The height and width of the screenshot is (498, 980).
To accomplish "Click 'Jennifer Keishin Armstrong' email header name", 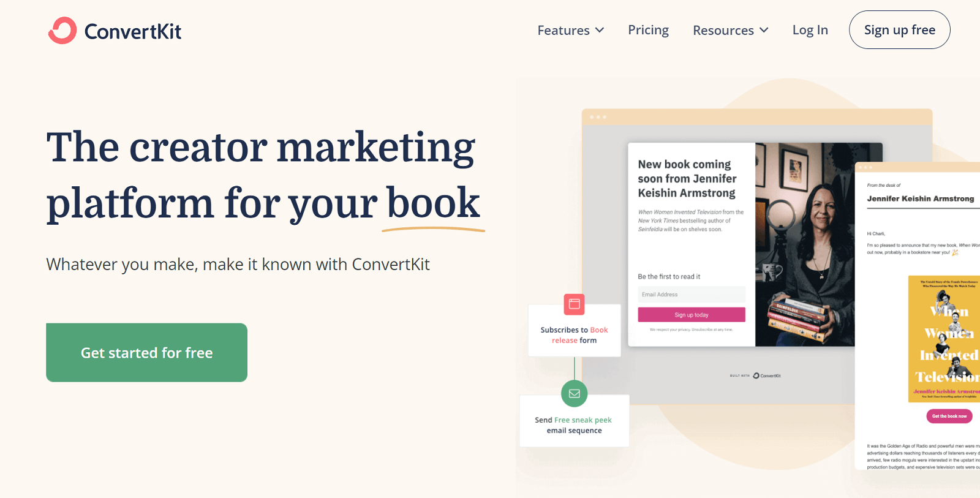I will pyautogui.click(x=920, y=198).
